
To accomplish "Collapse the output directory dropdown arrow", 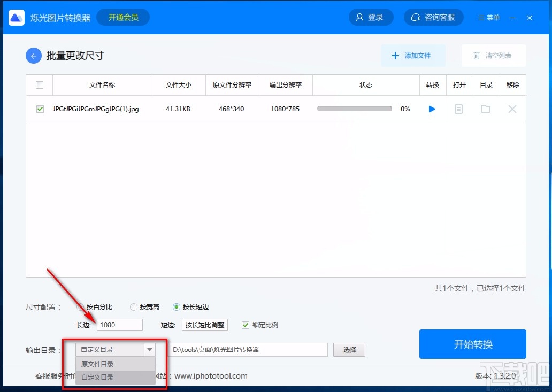I will pyautogui.click(x=150, y=349).
